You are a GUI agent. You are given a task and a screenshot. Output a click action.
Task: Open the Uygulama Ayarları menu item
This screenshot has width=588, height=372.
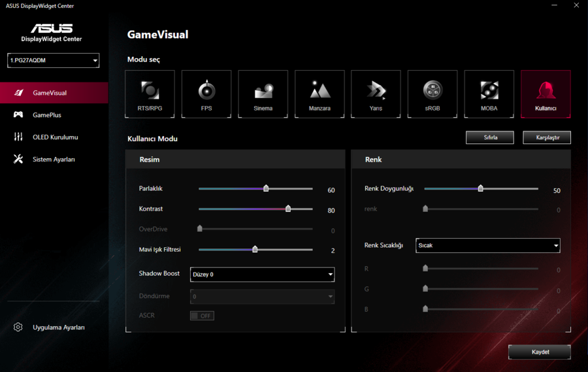click(x=54, y=328)
